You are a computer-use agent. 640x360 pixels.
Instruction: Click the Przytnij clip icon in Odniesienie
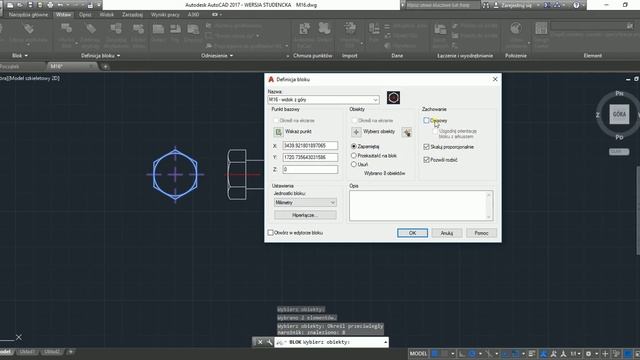click(176, 29)
